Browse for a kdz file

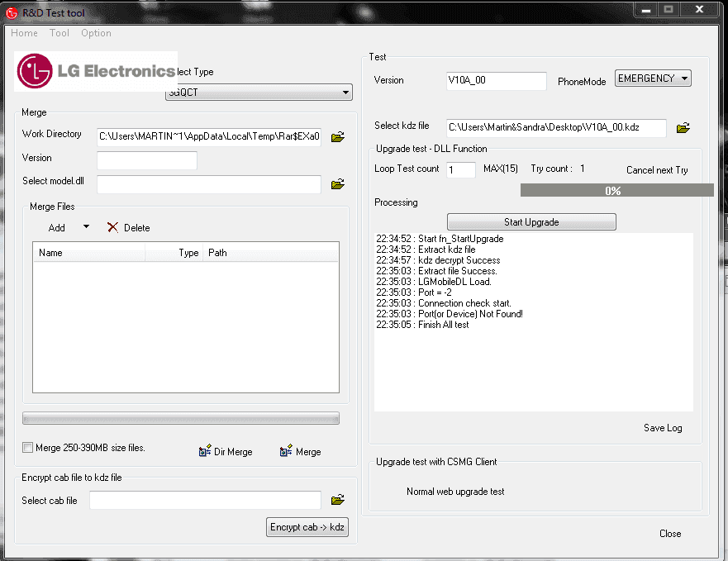(x=683, y=128)
